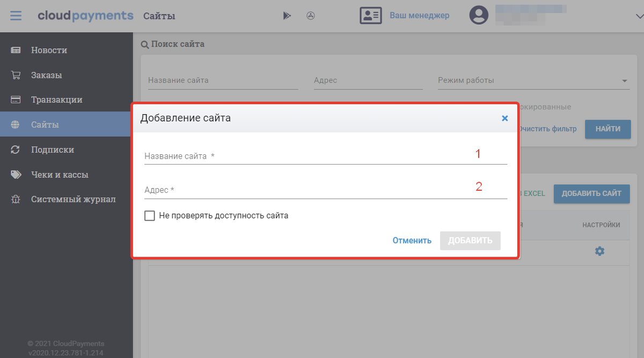This screenshot has height=358, width=644.
Task: Click the Google Play store icon
Action: [287, 16]
